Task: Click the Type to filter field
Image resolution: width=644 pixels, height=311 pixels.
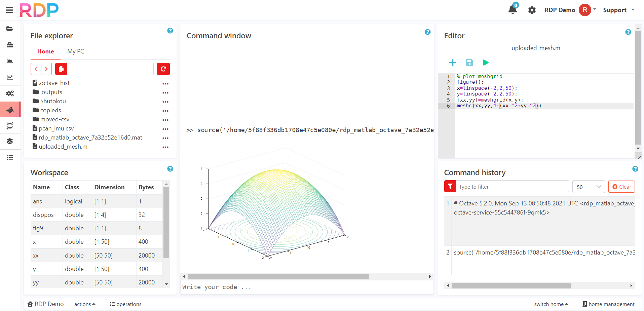Action: click(x=512, y=187)
